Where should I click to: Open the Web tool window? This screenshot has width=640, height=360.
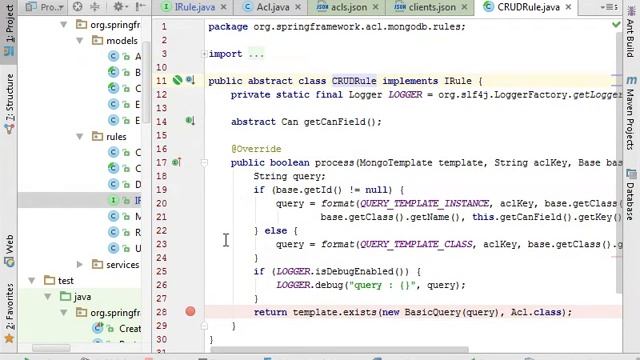9,251
